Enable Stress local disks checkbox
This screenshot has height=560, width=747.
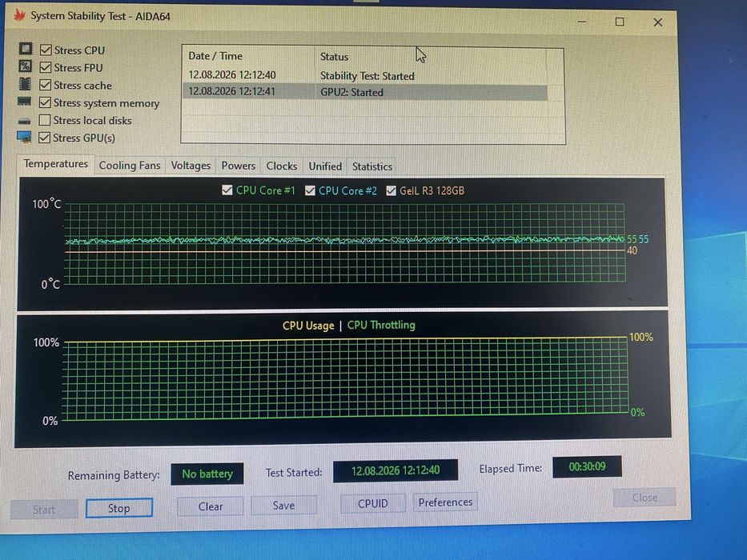(45, 120)
